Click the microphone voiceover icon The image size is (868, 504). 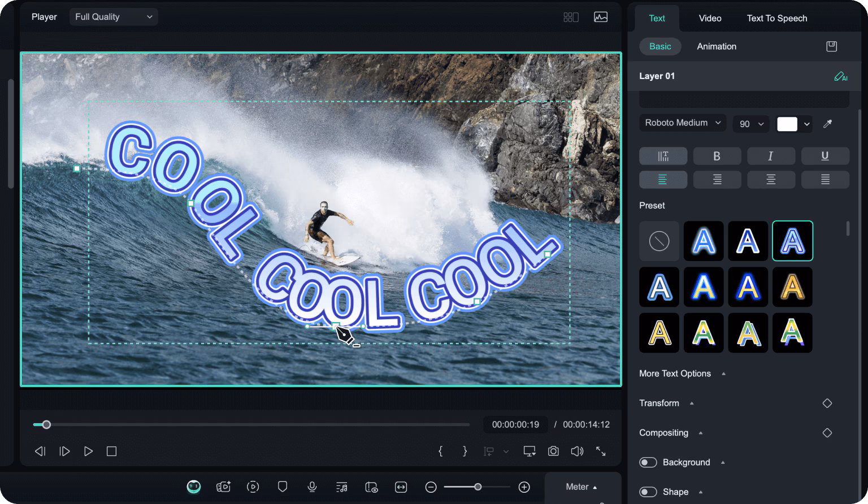[311, 486]
